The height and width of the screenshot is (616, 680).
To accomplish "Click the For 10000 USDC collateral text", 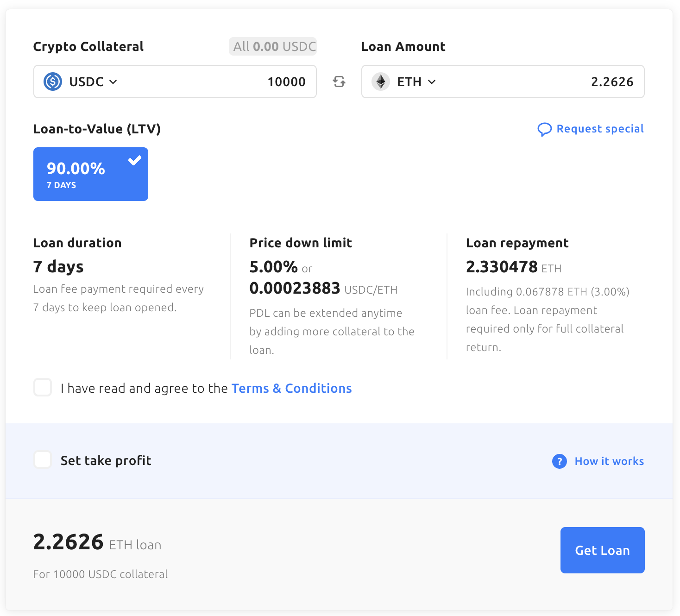I will [101, 574].
